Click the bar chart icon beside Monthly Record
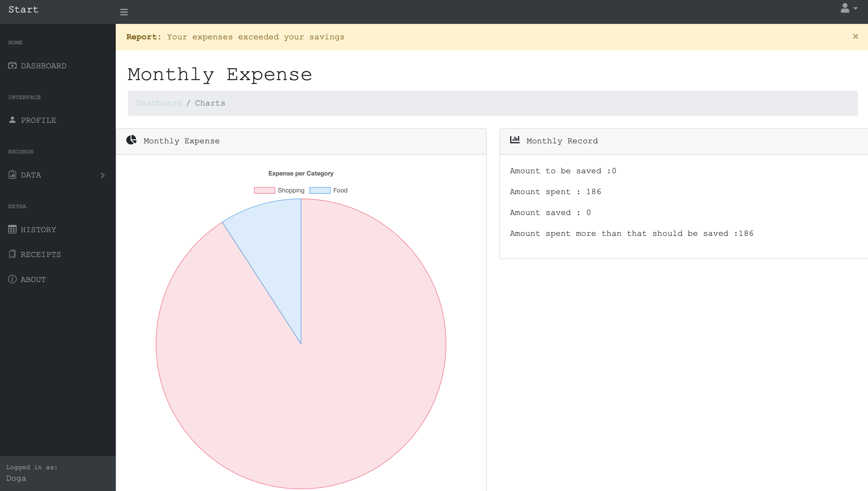This screenshot has width=868, height=491. coord(514,140)
